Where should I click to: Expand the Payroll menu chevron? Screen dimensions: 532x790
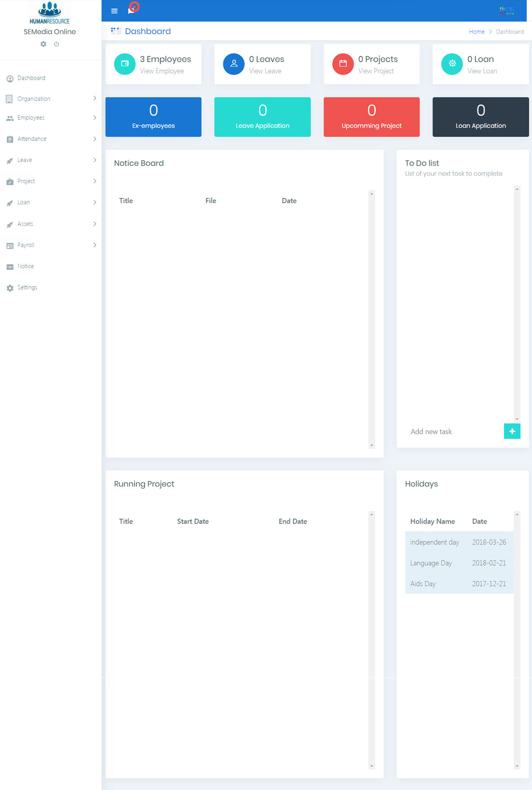click(95, 245)
